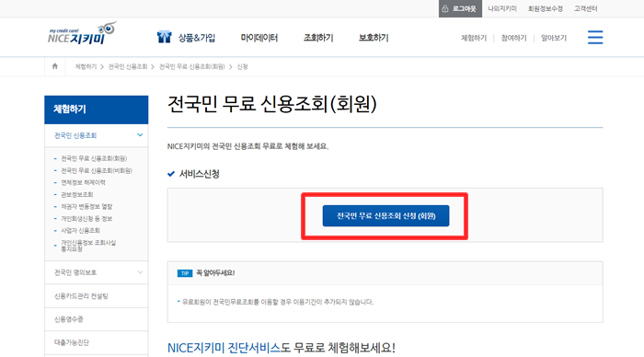Click the gift icon beside 상품&가입
The height and width of the screenshot is (357, 644).
coord(165,37)
